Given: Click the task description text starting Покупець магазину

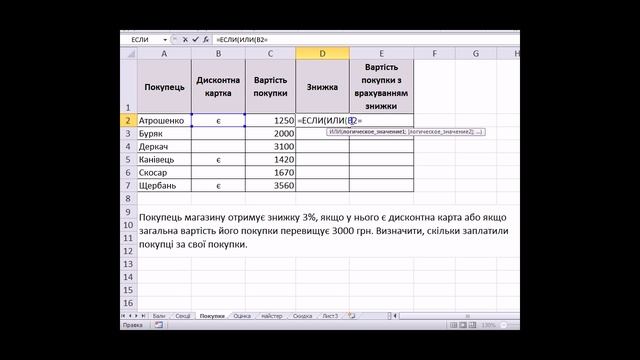Looking at the screenshot, I should click(x=324, y=231).
